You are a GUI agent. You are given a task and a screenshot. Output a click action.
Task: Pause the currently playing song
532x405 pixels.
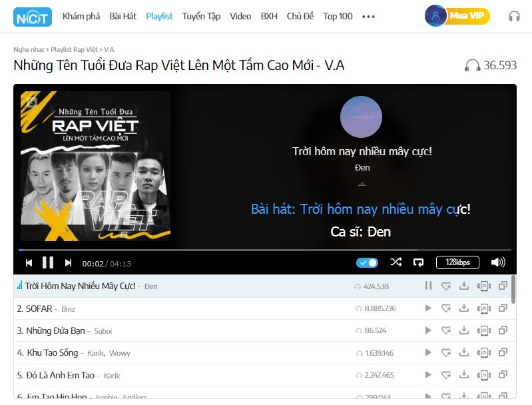click(x=48, y=262)
